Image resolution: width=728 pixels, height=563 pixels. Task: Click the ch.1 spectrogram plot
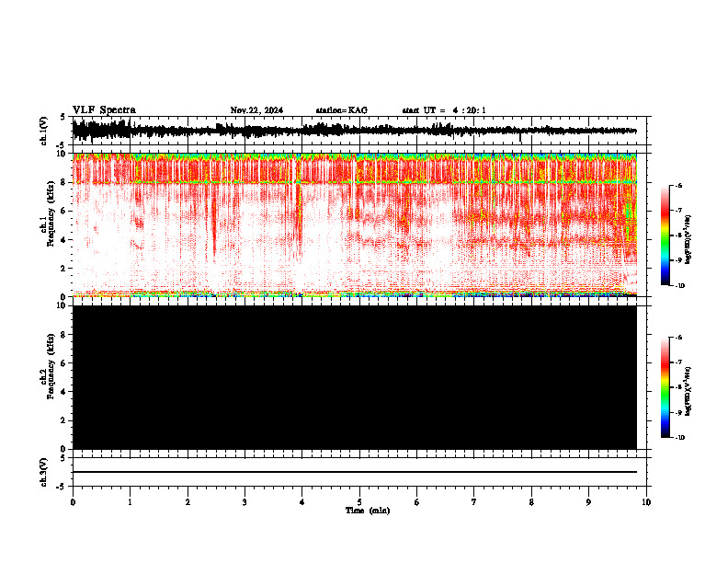click(x=354, y=224)
